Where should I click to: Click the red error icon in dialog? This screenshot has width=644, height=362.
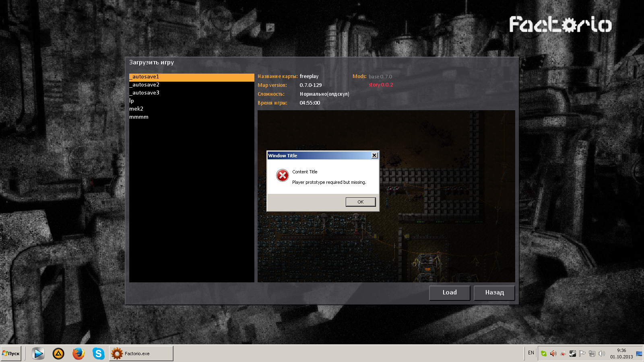[283, 175]
